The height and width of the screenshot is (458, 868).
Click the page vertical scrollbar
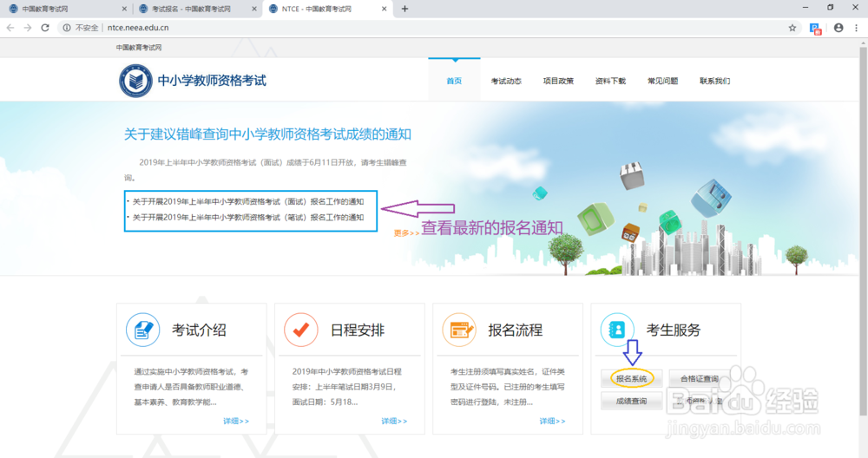click(863, 231)
